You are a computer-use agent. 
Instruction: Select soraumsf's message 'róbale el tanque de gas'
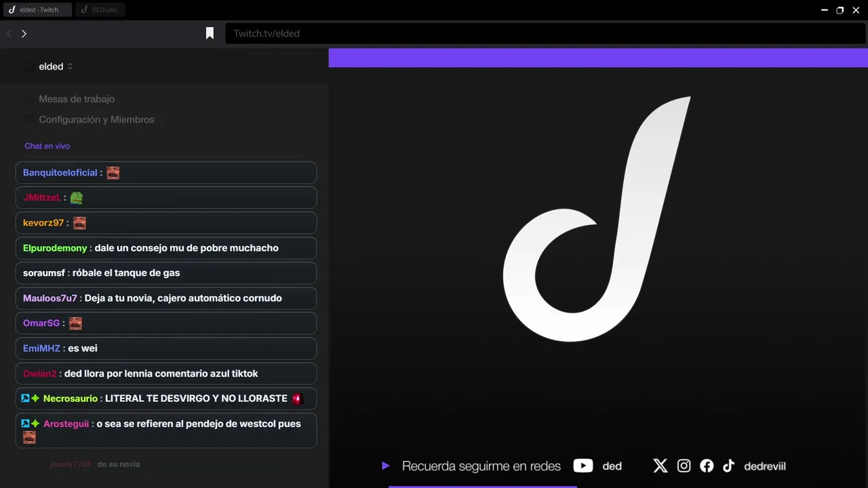point(166,273)
